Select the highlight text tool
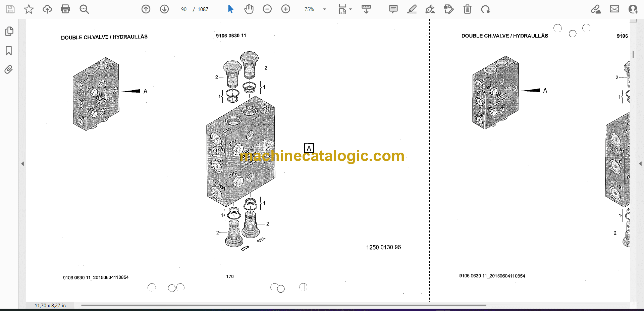This screenshot has width=644, height=311. pyautogui.click(x=412, y=9)
